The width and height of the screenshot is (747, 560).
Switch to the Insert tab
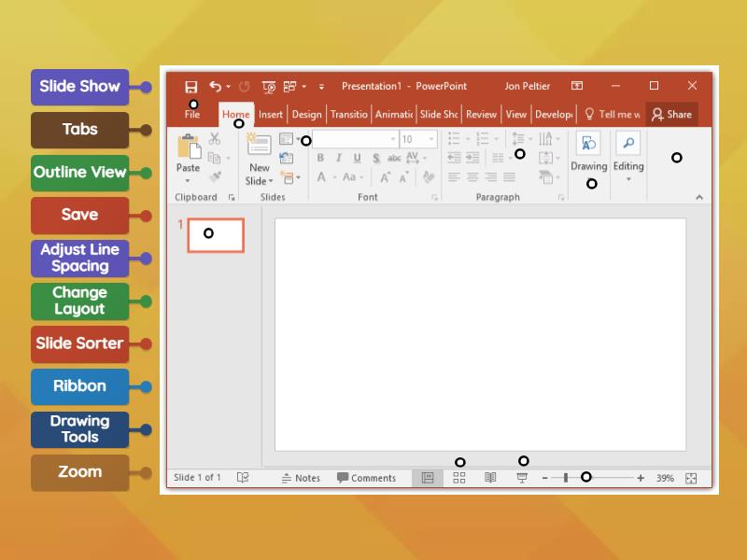click(x=271, y=114)
